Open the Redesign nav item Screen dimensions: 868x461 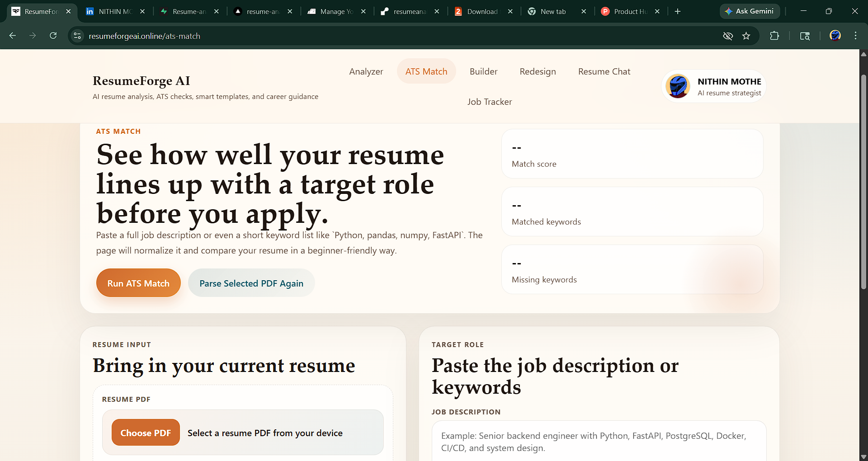click(x=538, y=71)
